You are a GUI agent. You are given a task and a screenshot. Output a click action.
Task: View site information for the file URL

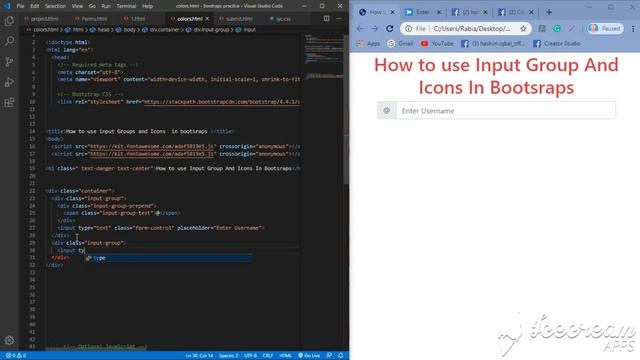(409, 29)
